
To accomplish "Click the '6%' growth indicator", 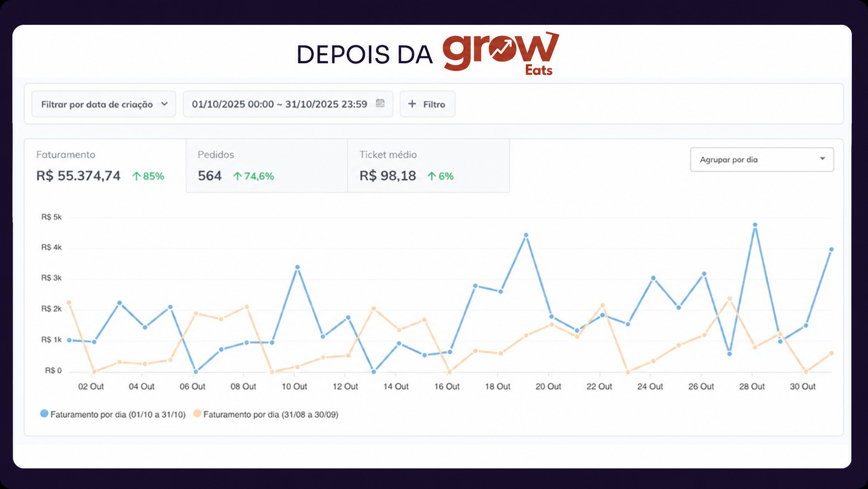I will coord(440,176).
